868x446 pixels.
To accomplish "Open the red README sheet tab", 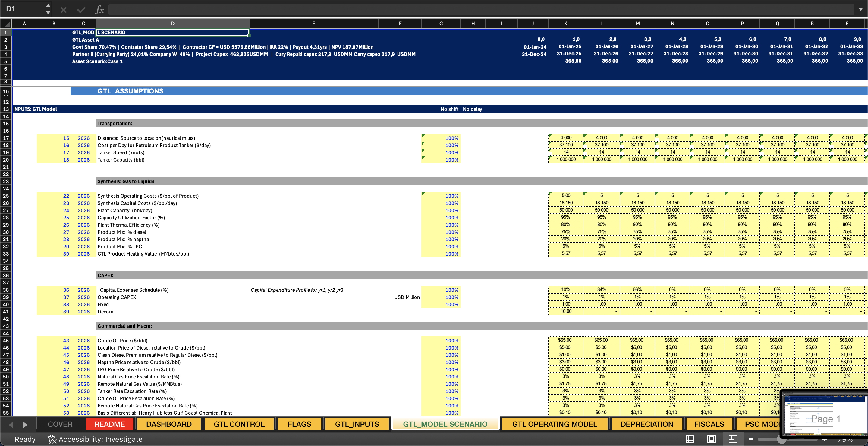I will [x=109, y=424].
